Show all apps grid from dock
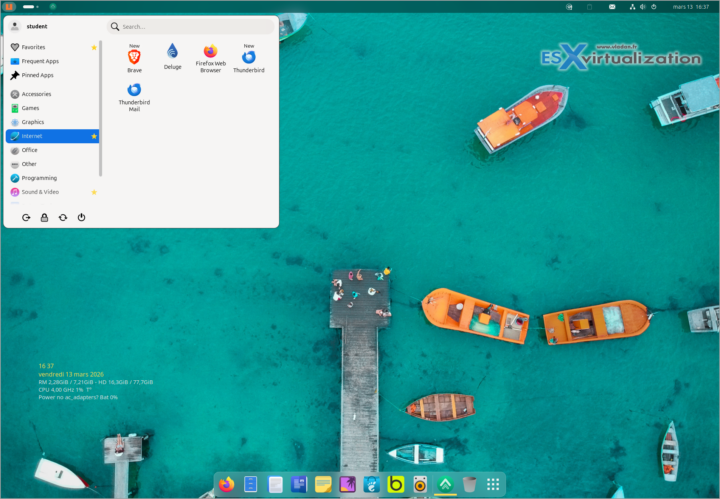 [x=493, y=484]
